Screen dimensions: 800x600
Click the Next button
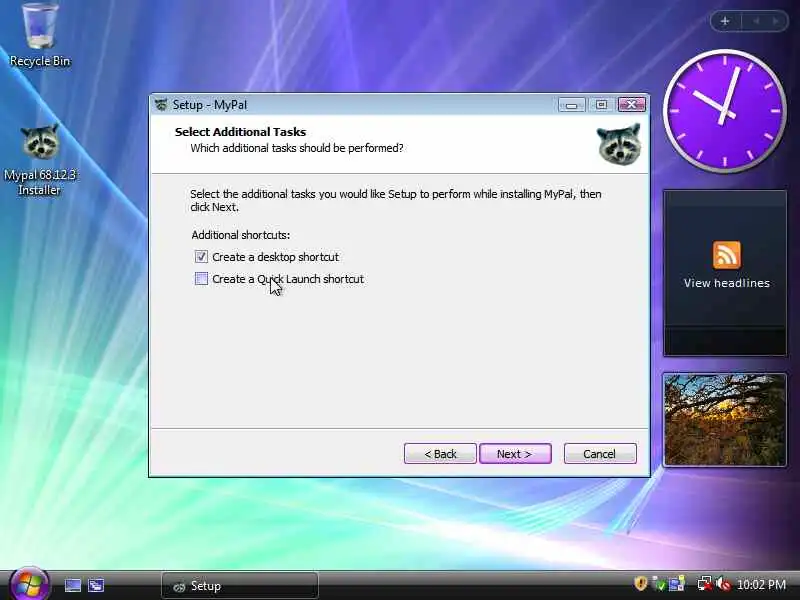tap(515, 454)
